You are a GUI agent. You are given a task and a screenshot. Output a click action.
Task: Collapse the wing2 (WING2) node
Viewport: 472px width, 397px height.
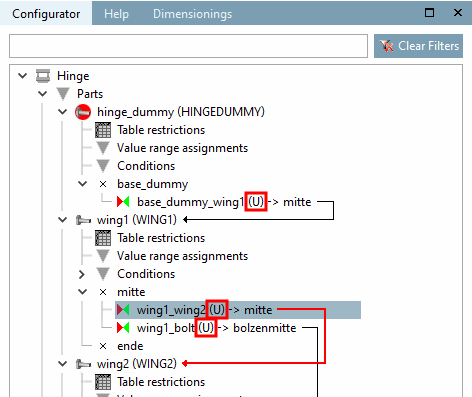pos(63,364)
